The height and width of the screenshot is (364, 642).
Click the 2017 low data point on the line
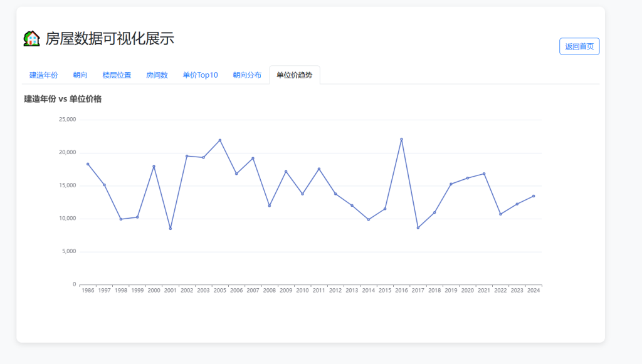[418, 227]
